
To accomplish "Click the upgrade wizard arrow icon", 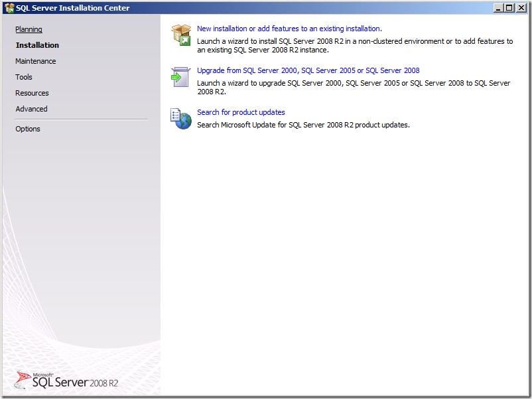I will click(181, 77).
